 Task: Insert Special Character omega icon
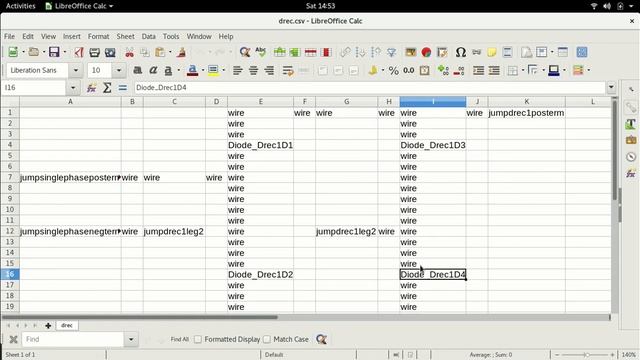pos(460,52)
